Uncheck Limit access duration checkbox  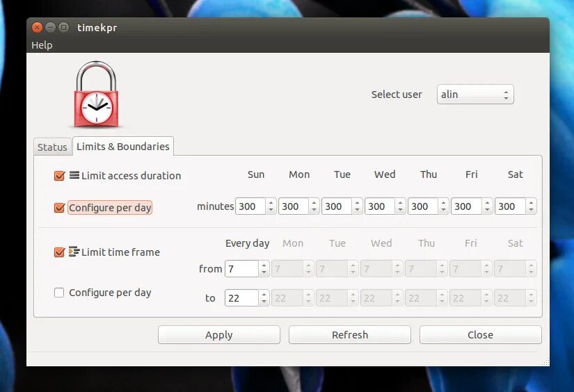[59, 176]
